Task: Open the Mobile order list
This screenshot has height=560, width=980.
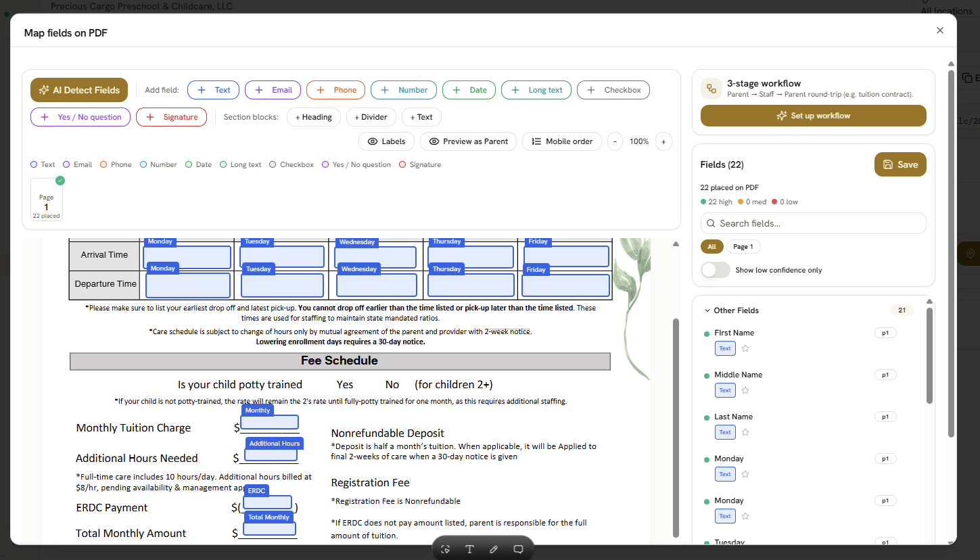Action: tap(562, 141)
